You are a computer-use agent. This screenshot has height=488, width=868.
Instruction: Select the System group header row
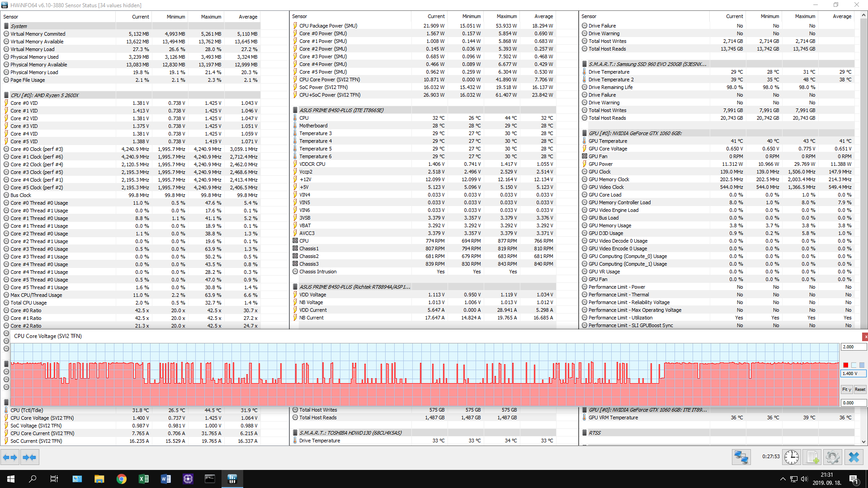point(130,26)
